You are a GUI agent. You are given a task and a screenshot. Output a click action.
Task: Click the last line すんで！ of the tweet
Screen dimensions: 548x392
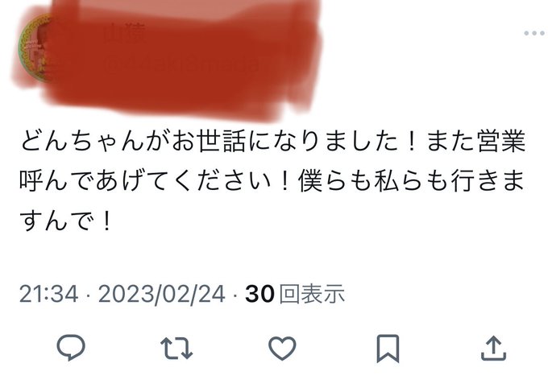click(66, 221)
